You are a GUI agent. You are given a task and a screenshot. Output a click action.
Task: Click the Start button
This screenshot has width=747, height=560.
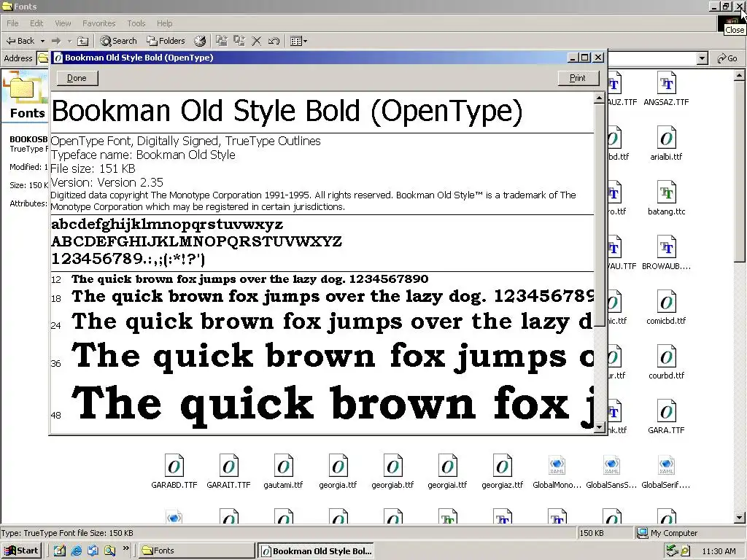(x=21, y=551)
